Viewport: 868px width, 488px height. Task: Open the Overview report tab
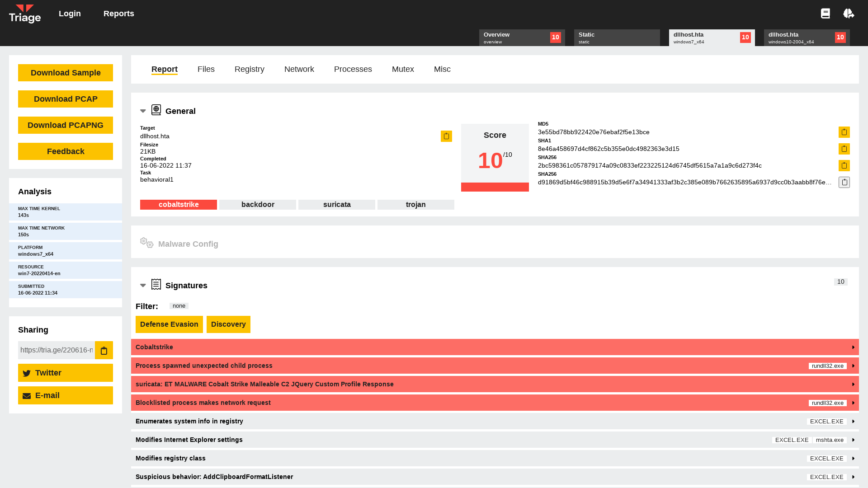pos(522,38)
